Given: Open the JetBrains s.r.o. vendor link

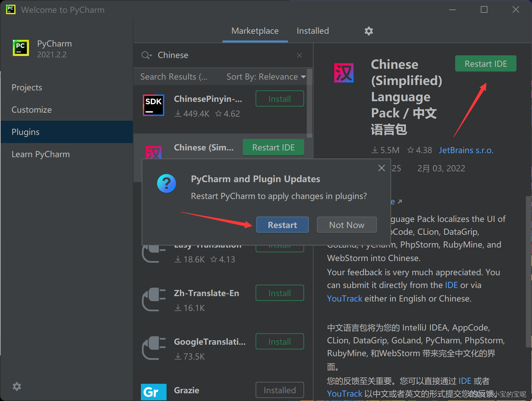Looking at the screenshot, I should coord(466,150).
